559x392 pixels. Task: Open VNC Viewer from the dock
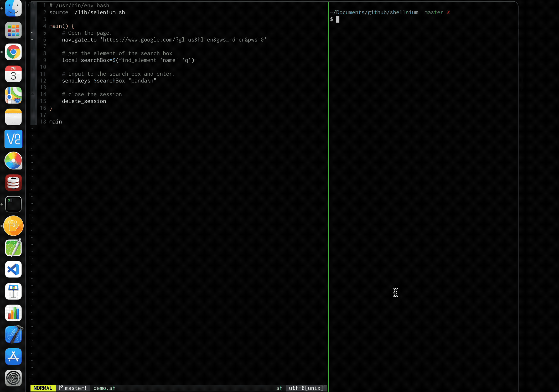click(x=13, y=139)
